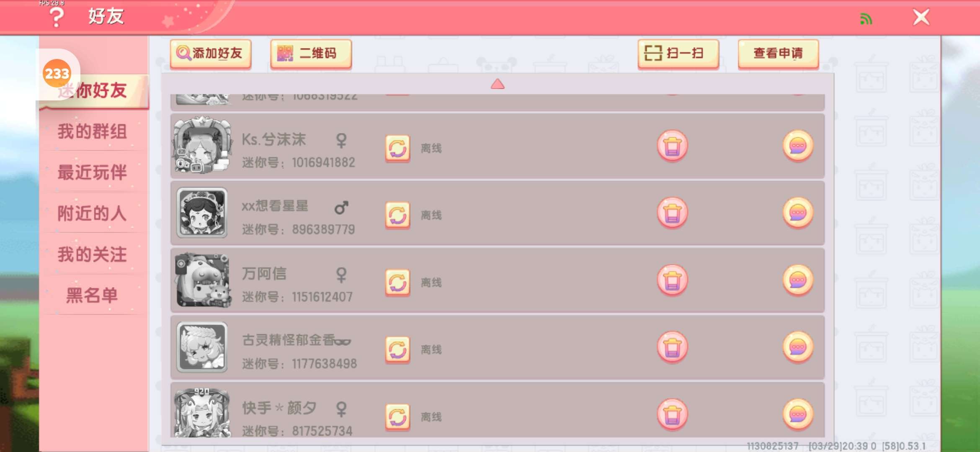Delete friend Ks.兮沫沫 with trash icon

(672, 146)
